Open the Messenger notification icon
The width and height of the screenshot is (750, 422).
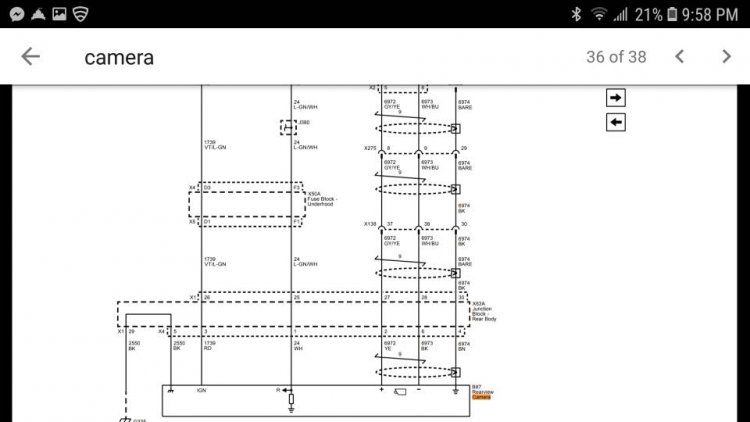(17, 14)
